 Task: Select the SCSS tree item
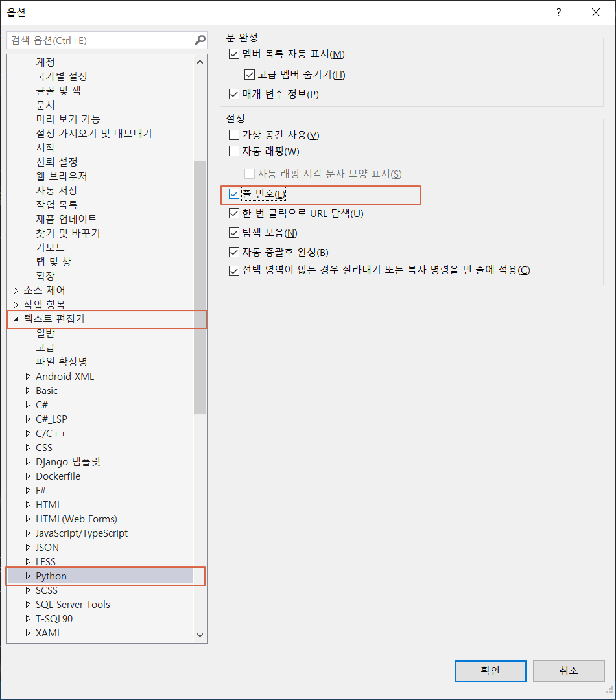click(x=47, y=590)
